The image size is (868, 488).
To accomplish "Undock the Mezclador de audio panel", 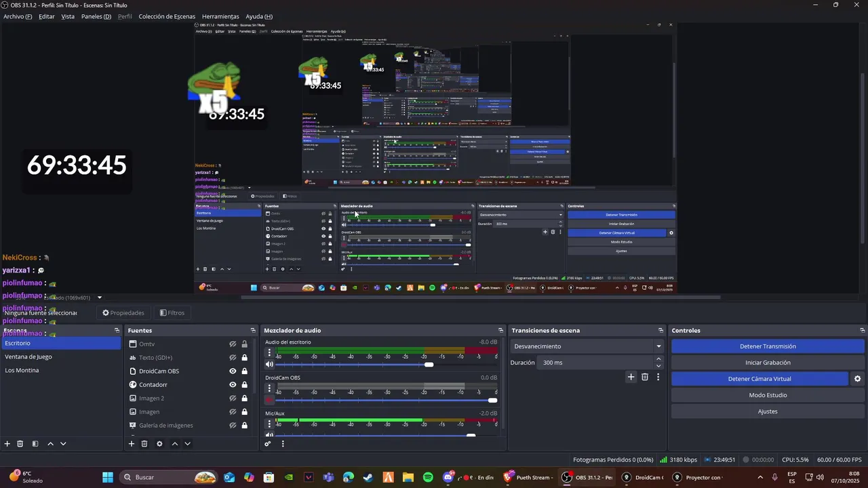I will pyautogui.click(x=501, y=331).
